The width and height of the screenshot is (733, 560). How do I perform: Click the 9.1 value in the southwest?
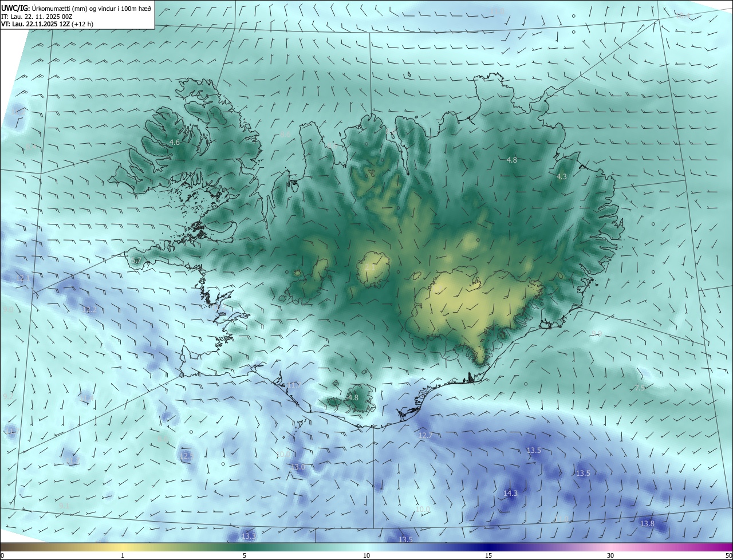tap(64, 506)
